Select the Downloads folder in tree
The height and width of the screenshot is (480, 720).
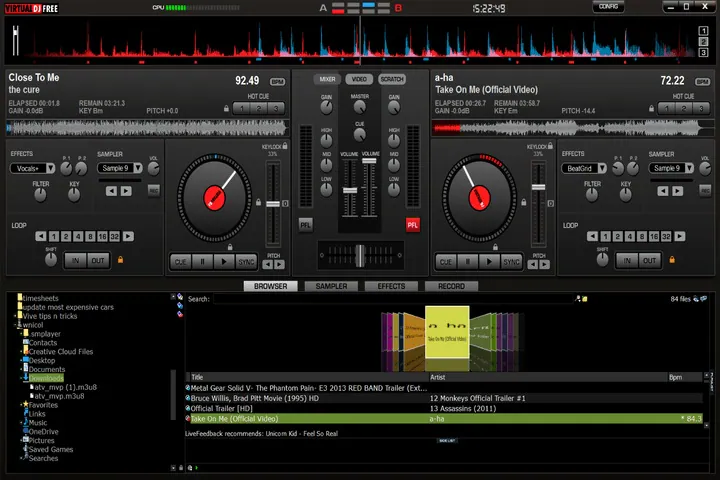(x=46, y=378)
